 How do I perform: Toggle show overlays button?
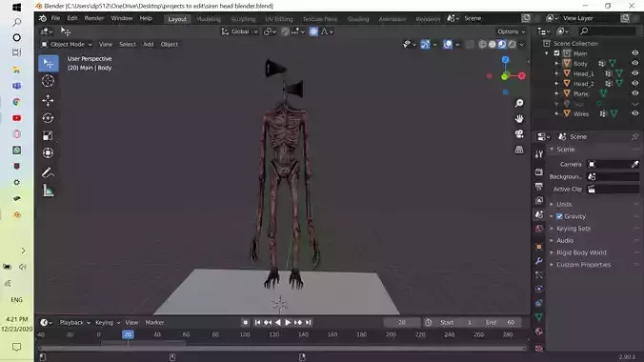pos(448,45)
